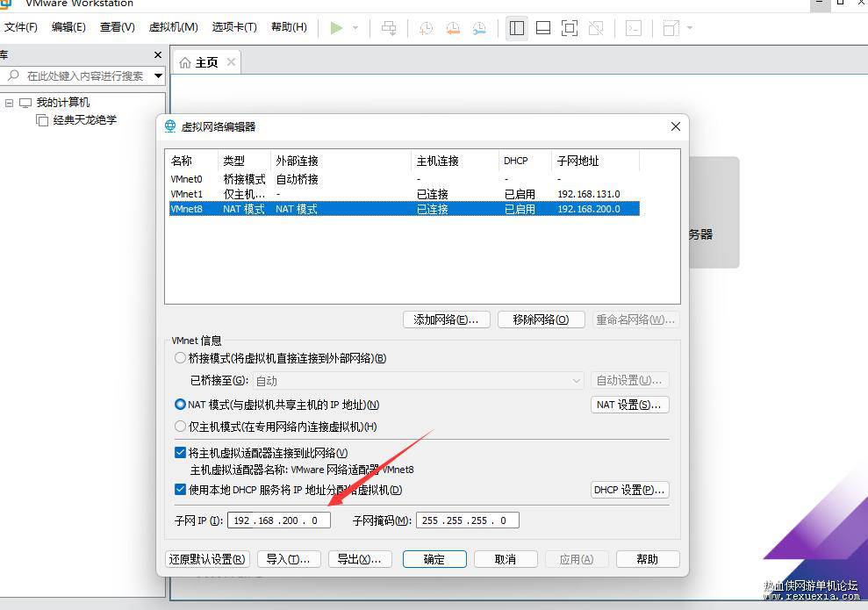The height and width of the screenshot is (610, 868).
Task: Click the 192.168.131.0 subnet cell
Action: (x=588, y=194)
